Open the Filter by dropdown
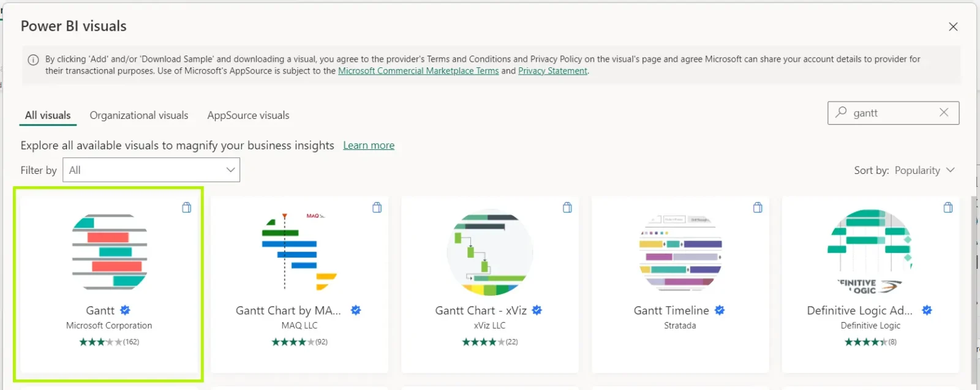 [151, 170]
